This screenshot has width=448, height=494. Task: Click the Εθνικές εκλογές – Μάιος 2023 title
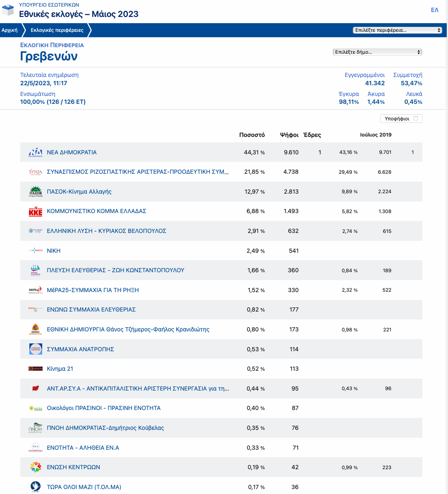coord(79,14)
